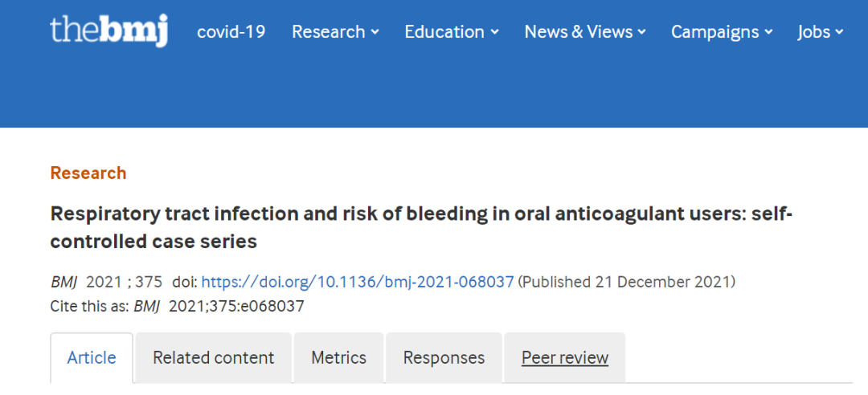Click the published date text
Viewport: 868px width, 395px height.
coord(627,282)
